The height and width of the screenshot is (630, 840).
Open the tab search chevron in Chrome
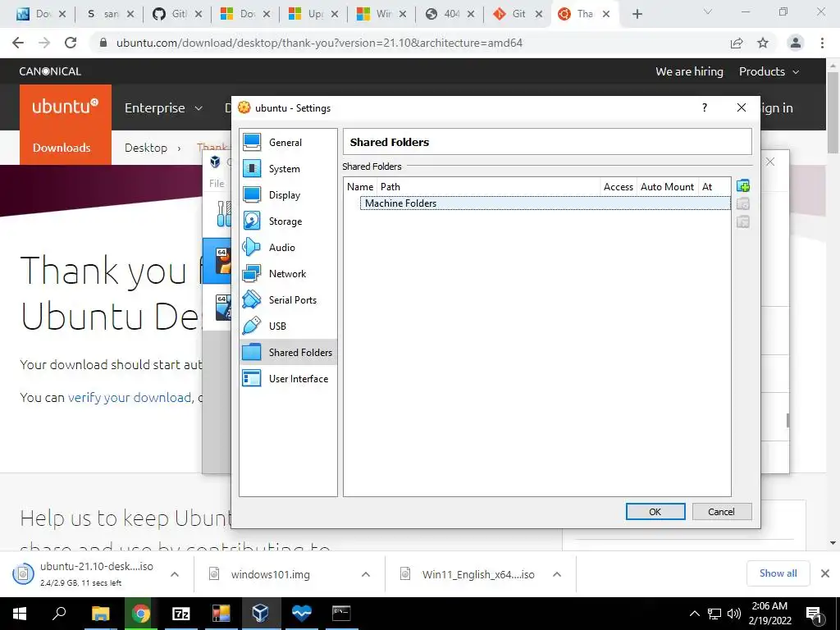pos(708,11)
